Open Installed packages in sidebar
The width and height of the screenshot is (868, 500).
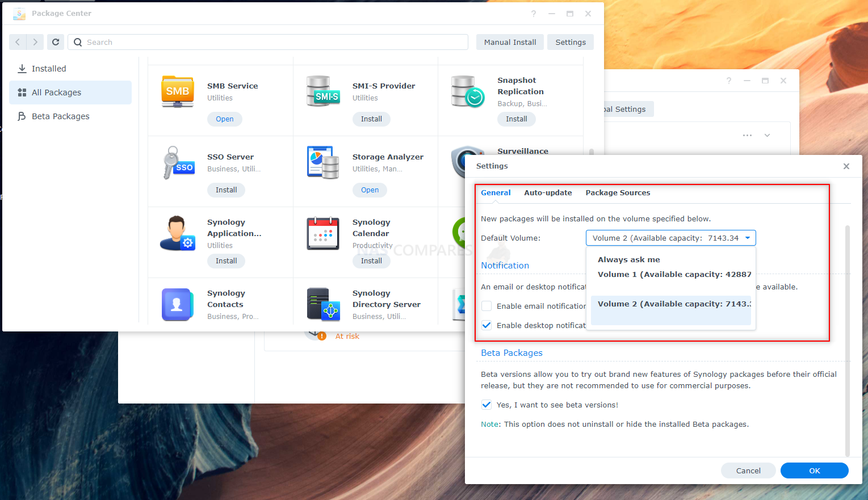[70, 69]
